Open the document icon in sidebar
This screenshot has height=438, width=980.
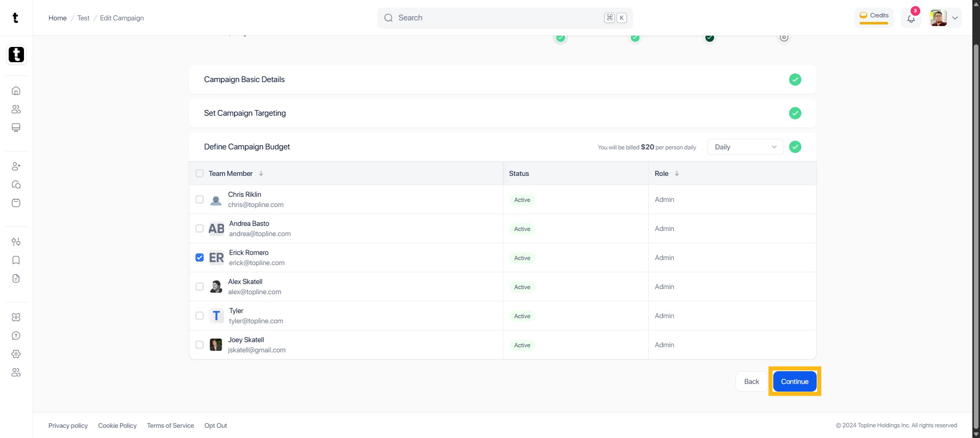point(16,278)
